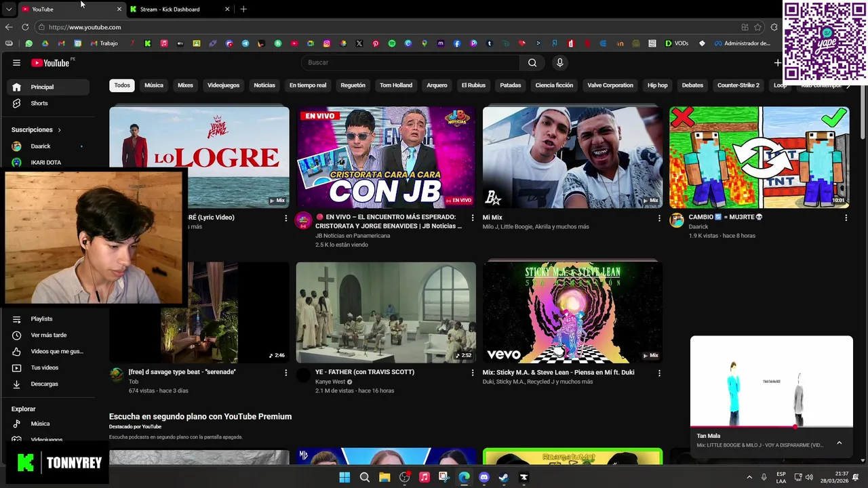Open the Cristorata con JB live thumbnail
Image resolution: width=868 pixels, height=488 pixels.
[x=386, y=157]
